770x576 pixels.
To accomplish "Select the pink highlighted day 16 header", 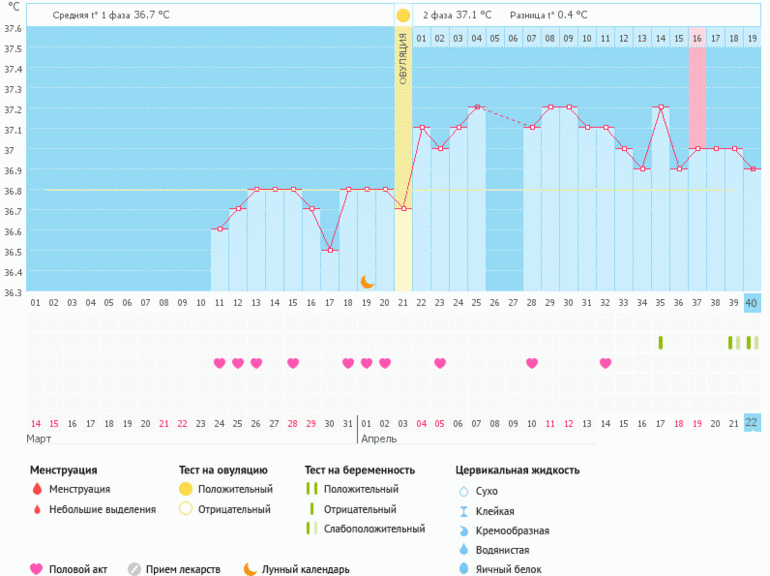I will pos(697,38).
